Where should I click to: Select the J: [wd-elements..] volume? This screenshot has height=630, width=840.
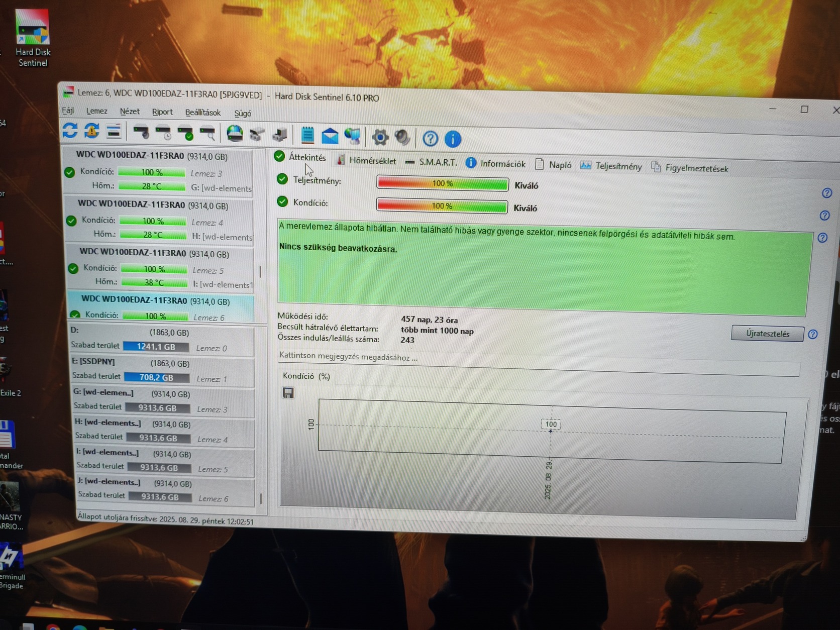pyautogui.click(x=166, y=490)
